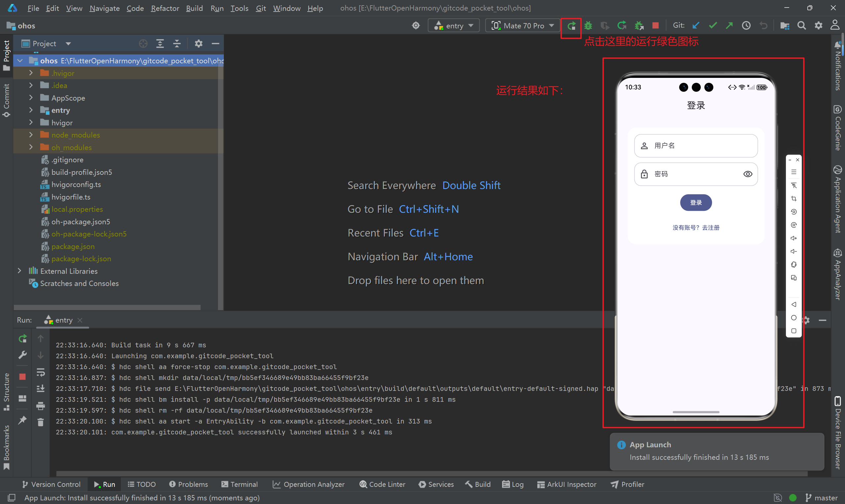Open the Mate 70 Pro device dropdown
This screenshot has width=845, height=504.
click(523, 26)
